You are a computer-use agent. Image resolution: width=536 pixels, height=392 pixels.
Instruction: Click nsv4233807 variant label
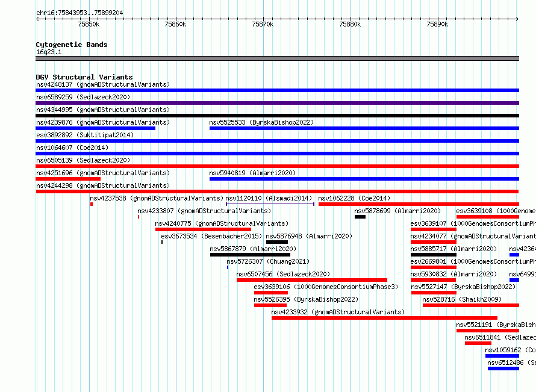click(x=204, y=211)
